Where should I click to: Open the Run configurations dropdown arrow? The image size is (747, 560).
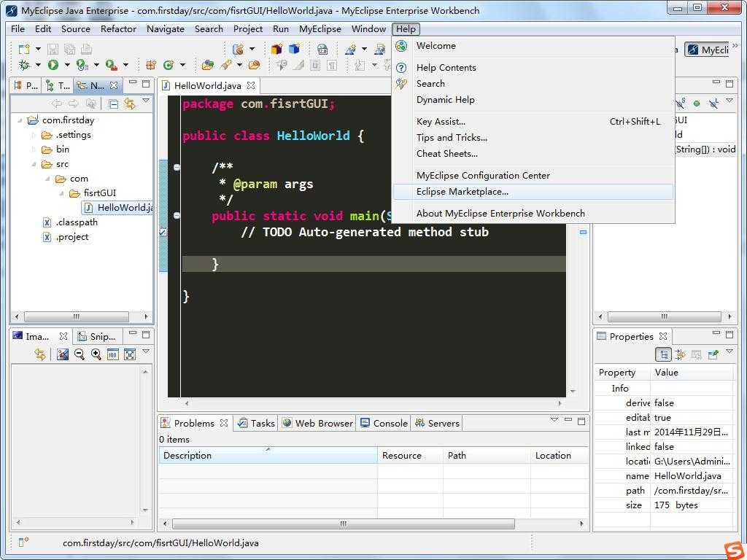click(x=67, y=65)
